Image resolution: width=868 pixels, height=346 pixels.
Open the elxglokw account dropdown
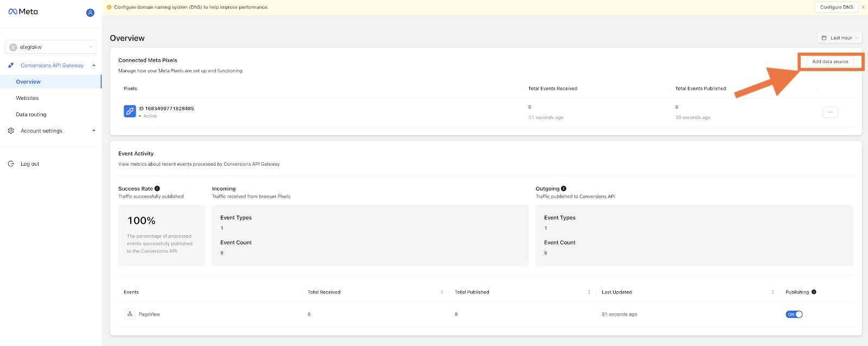50,47
